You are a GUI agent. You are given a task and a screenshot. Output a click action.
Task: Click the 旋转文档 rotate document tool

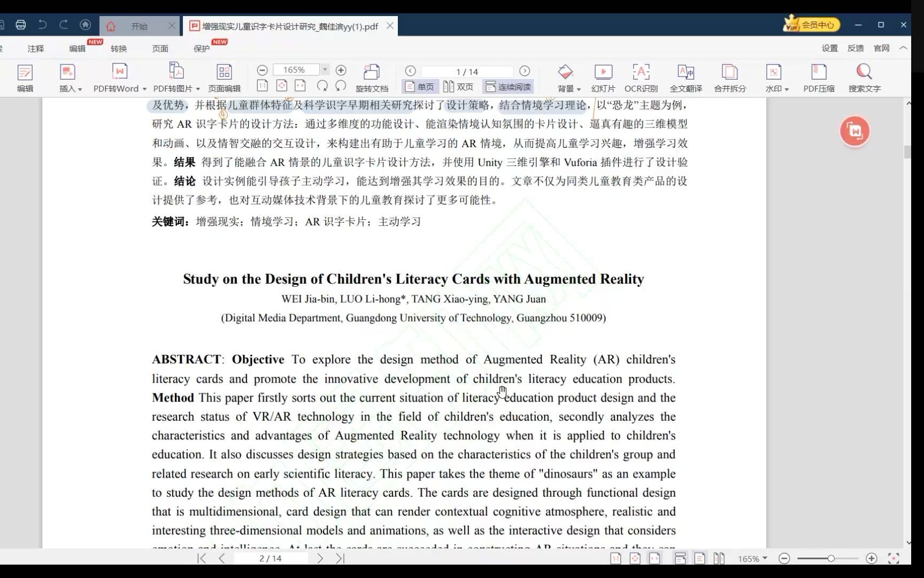click(372, 78)
